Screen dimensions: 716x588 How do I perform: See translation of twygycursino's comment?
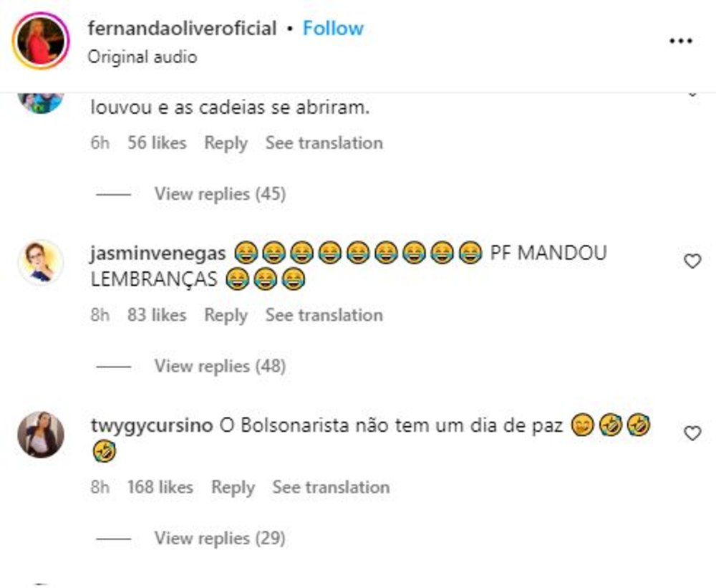(331, 488)
